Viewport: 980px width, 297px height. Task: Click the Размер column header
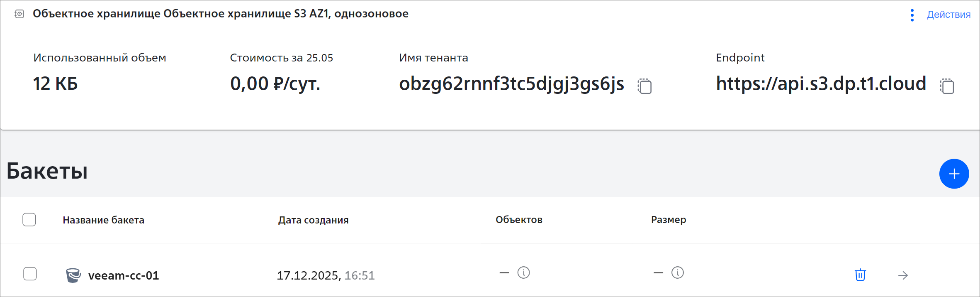click(669, 220)
